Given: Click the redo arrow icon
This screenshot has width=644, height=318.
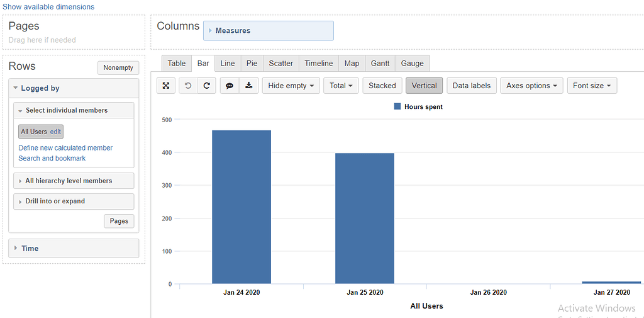Looking at the screenshot, I should (x=206, y=86).
